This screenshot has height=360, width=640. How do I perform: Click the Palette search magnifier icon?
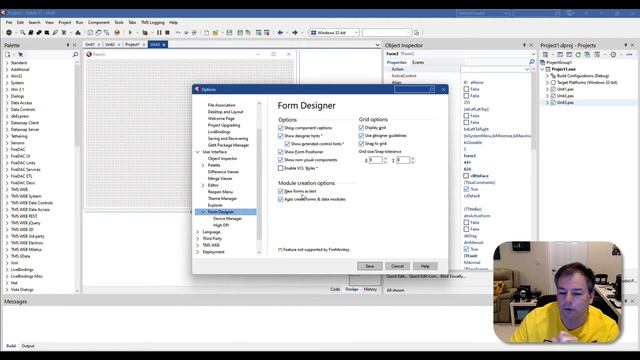coord(75,54)
